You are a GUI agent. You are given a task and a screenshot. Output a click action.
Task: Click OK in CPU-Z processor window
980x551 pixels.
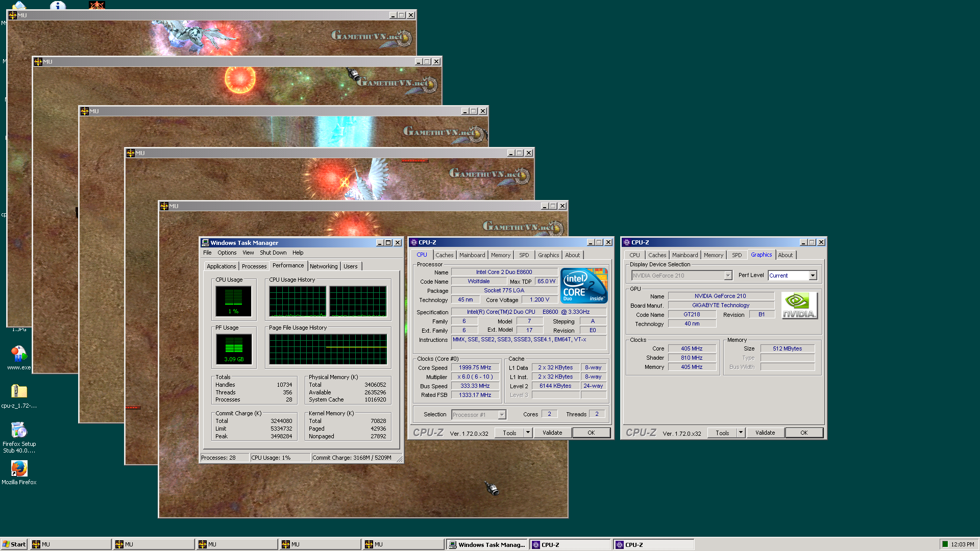pyautogui.click(x=591, y=433)
